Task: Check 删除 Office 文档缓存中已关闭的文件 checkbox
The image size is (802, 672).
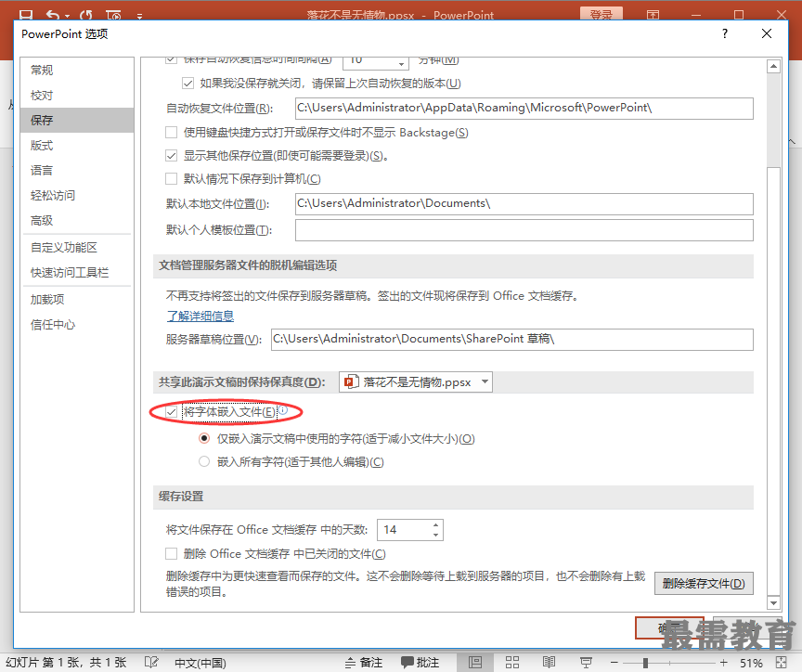Action: pyautogui.click(x=172, y=553)
